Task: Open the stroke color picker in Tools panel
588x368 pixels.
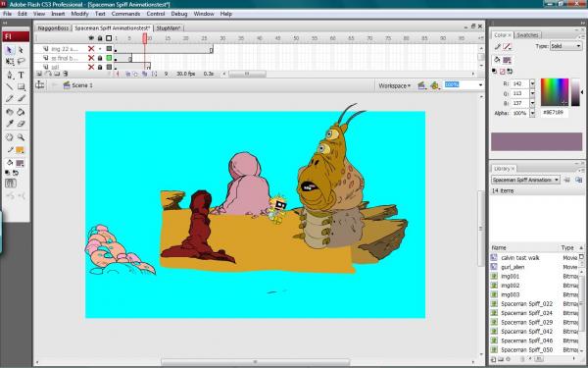Action: pyautogui.click(x=20, y=150)
